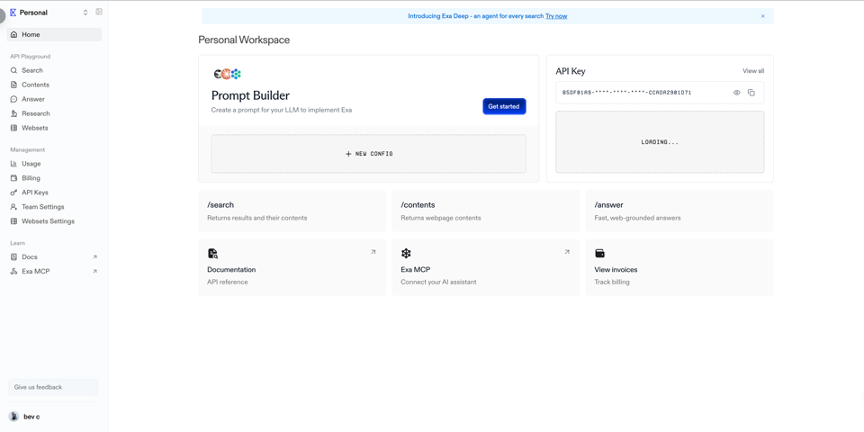Click the View invoices wallet icon

600,253
